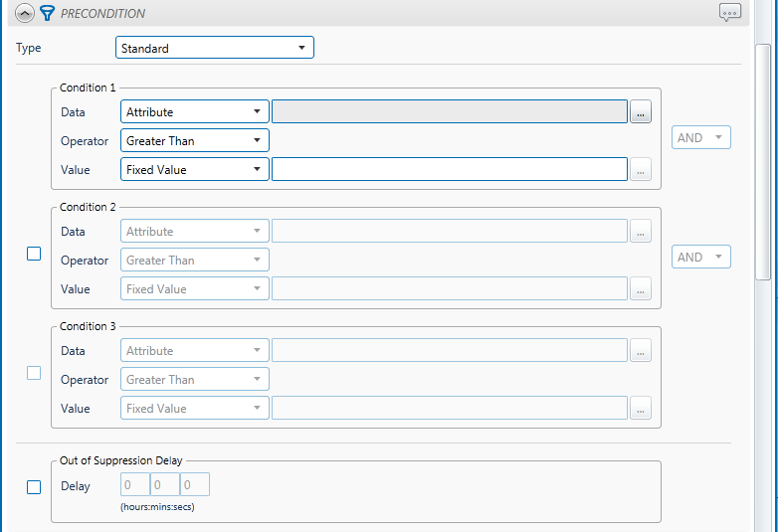Viewport: 778px width, 532px height.
Task: Open the Type dropdown showing Standard
Action: (214, 48)
